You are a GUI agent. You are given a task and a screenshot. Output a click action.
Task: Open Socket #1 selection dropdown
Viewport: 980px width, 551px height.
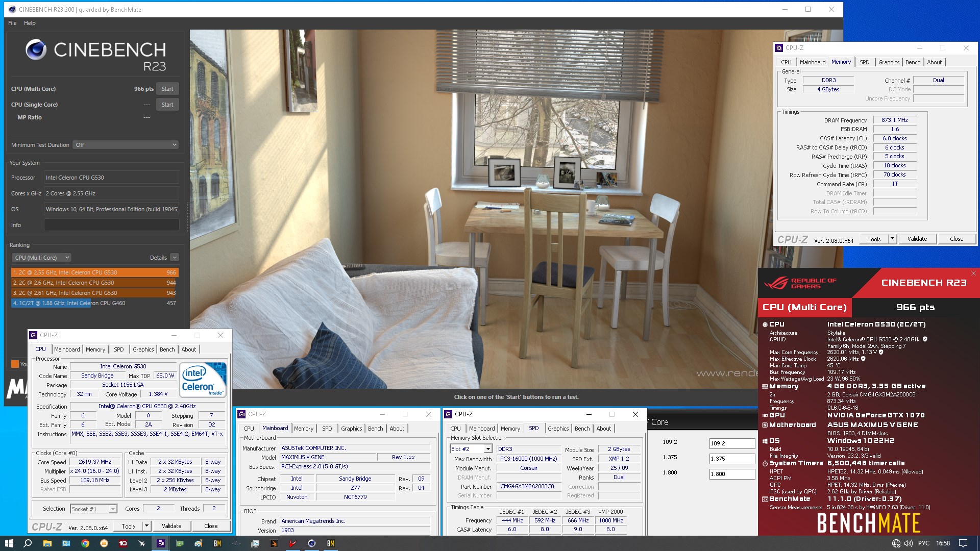click(94, 509)
